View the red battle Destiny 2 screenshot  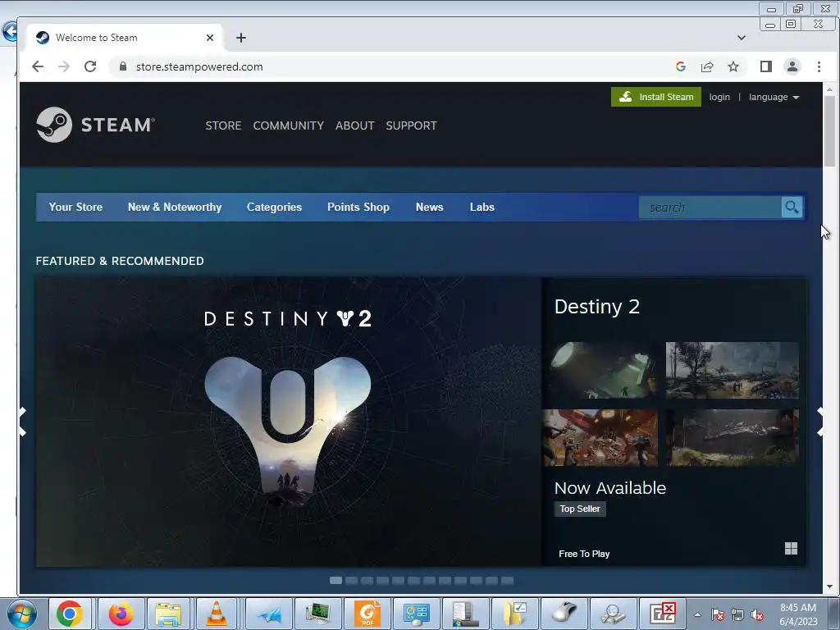click(600, 438)
